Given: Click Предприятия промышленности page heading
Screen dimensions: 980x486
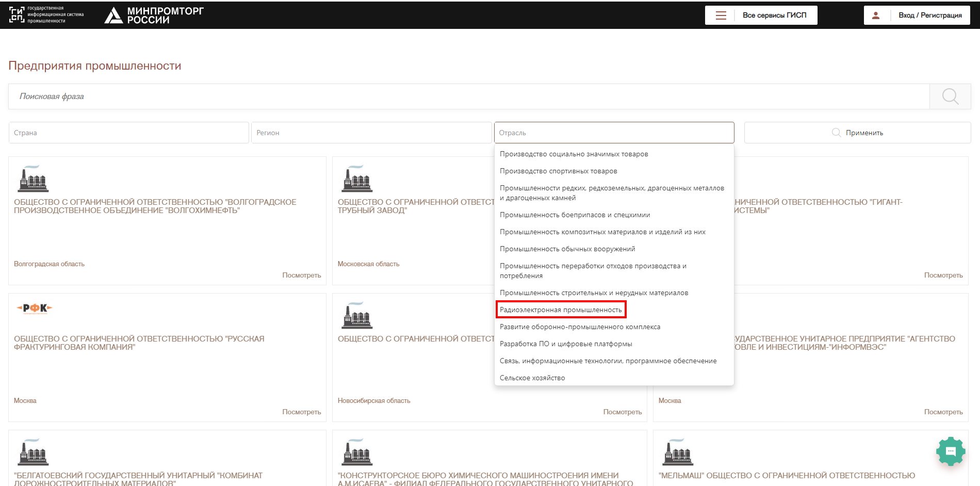Looking at the screenshot, I should click(x=95, y=66).
